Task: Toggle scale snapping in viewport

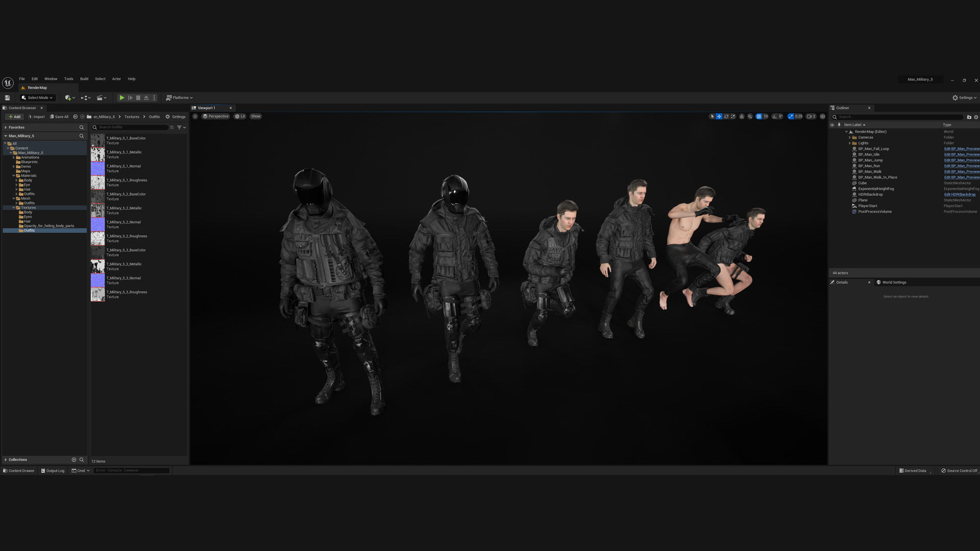Action: tap(791, 116)
